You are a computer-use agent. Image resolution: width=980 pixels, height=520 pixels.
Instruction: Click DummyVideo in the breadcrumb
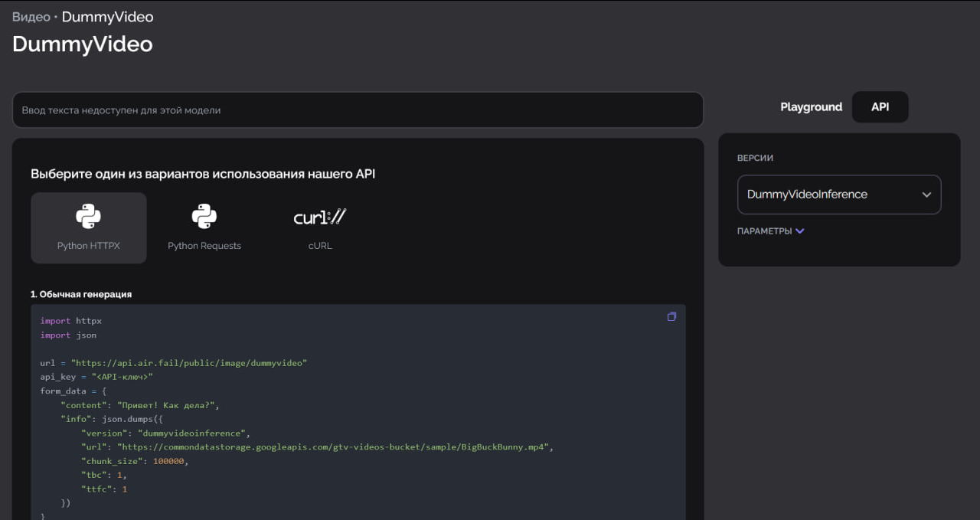tap(107, 17)
